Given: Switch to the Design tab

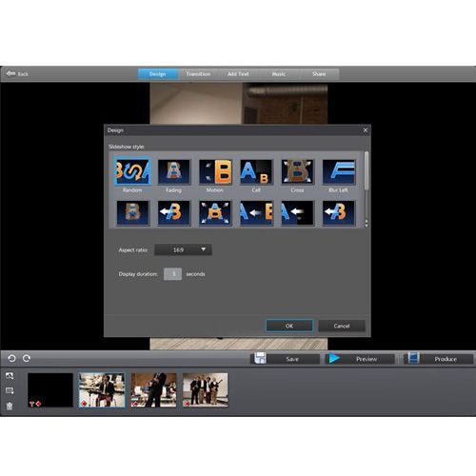Looking at the screenshot, I should pos(158,74).
